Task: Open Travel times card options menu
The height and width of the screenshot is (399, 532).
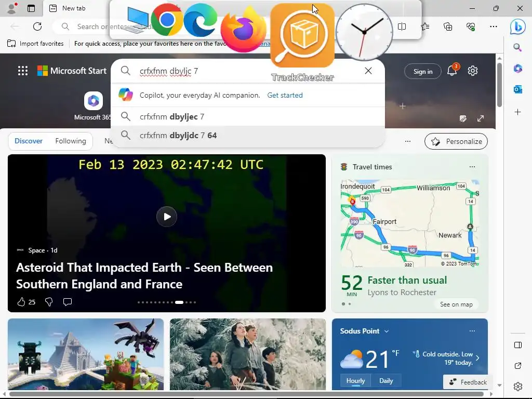Action: click(472, 167)
